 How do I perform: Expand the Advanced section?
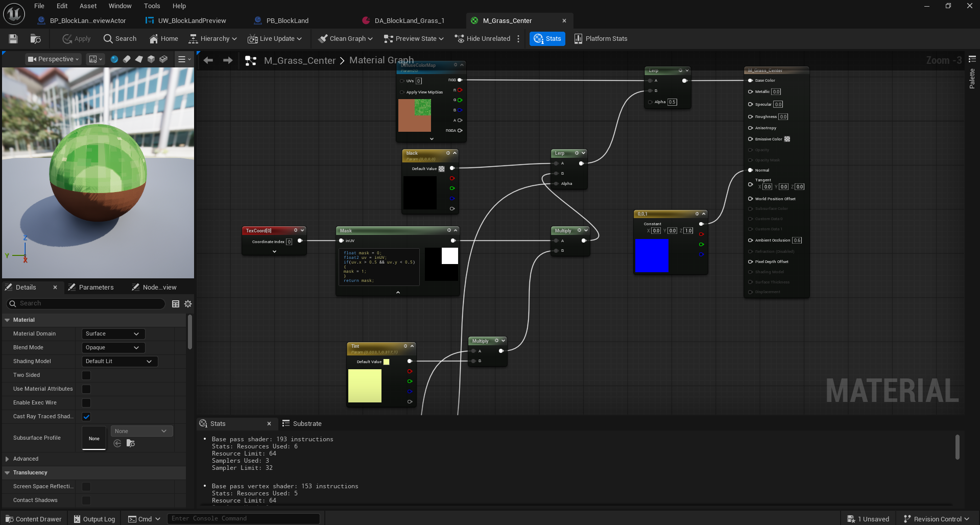[7, 459]
